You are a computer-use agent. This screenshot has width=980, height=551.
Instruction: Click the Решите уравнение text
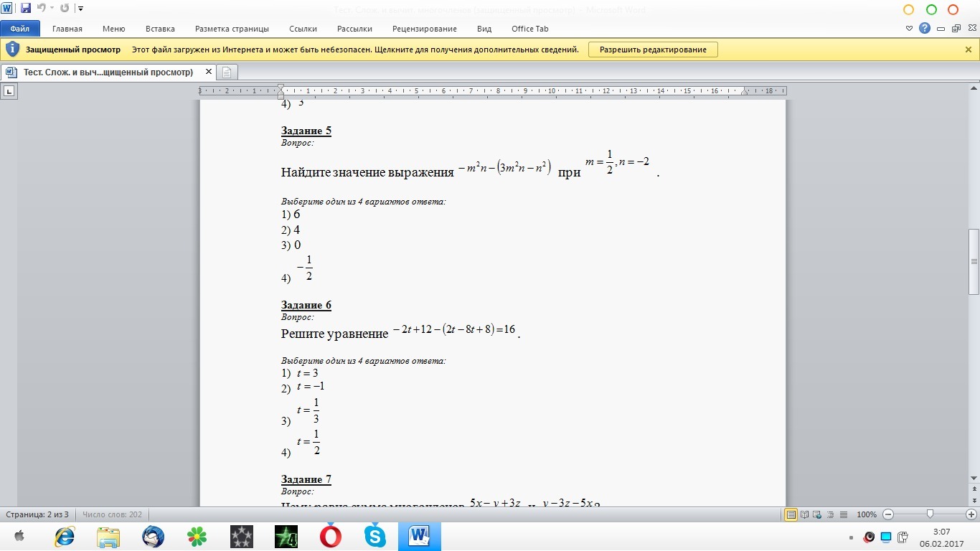(334, 334)
